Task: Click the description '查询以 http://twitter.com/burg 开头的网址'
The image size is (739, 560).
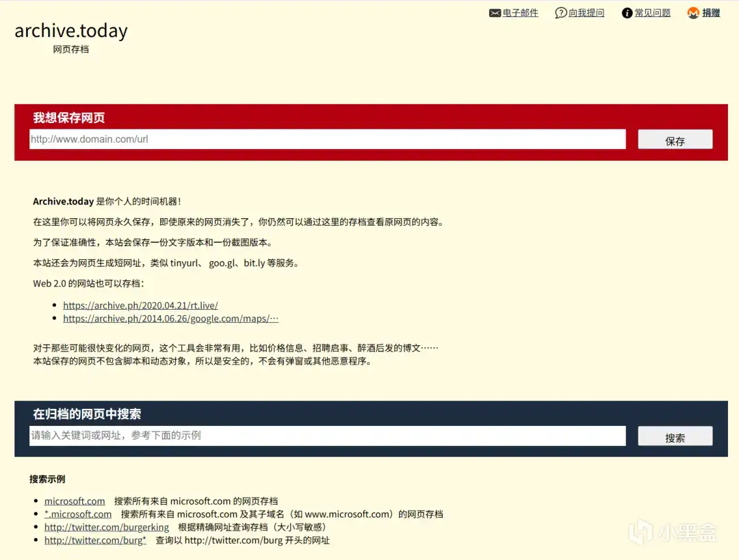Action: [243, 541]
